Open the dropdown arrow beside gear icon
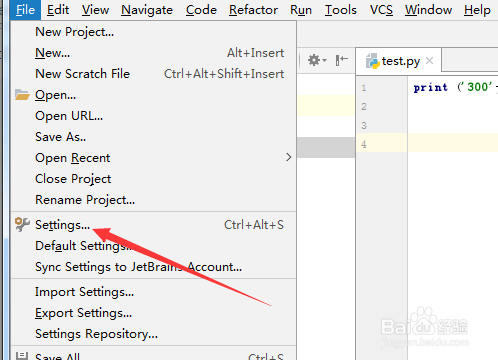Image resolution: width=498 pixels, height=360 pixels. point(324,61)
